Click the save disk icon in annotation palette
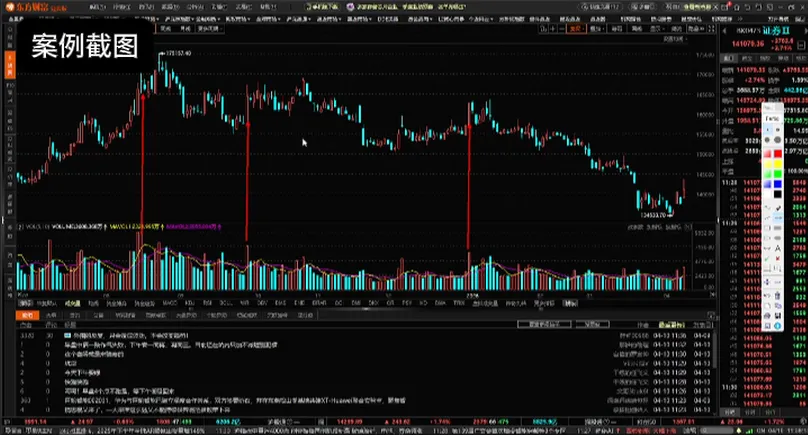Image resolution: width=808 pixels, height=435 pixels. click(778, 315)
